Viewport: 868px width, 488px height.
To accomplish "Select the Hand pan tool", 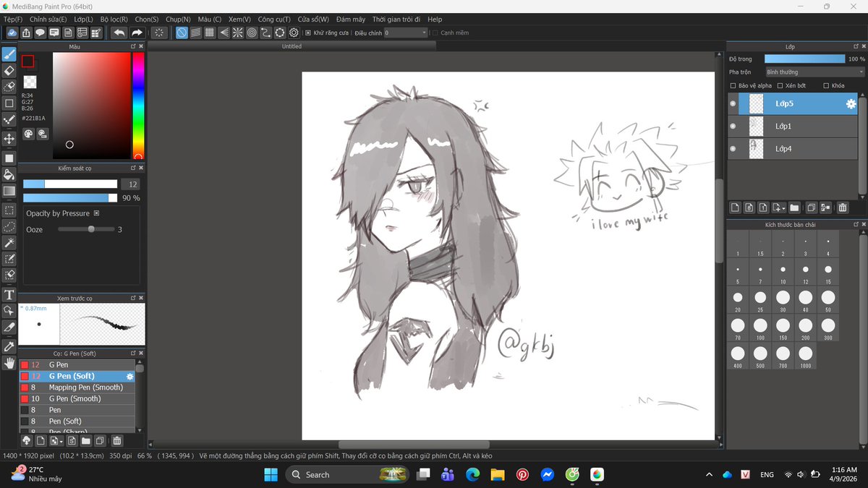I will tap(9, 363).
